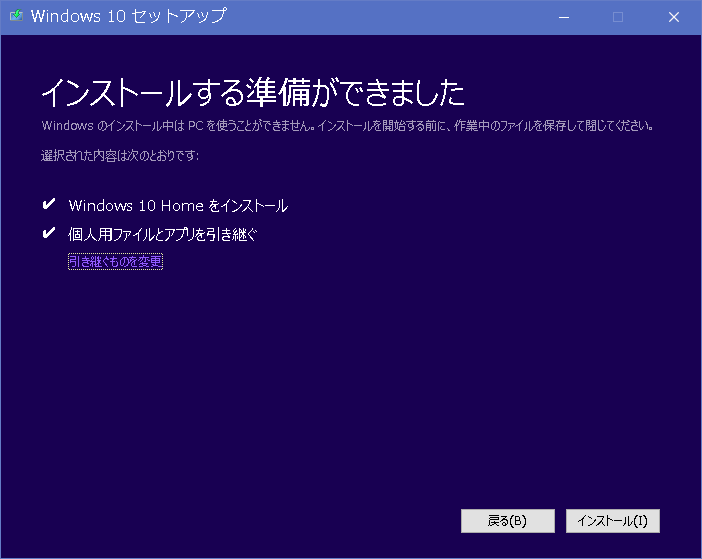Click the インストール(I) button

point(612,521)
